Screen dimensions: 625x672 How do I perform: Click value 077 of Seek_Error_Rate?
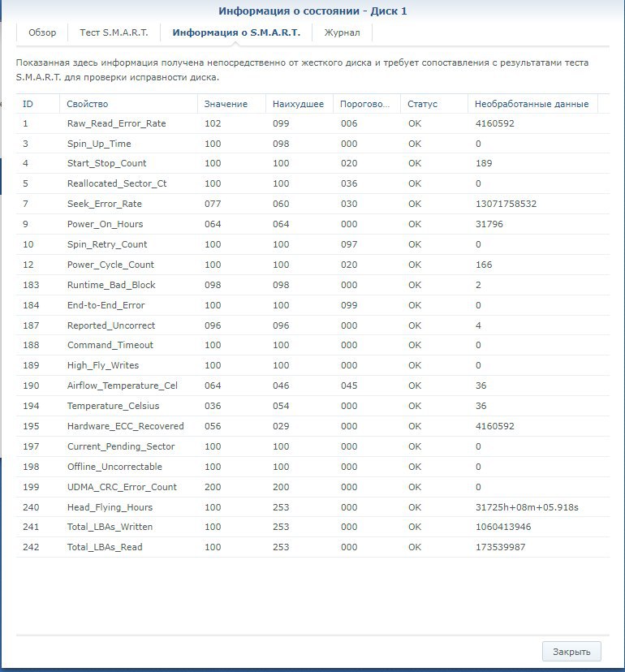click(x=213, y=204)
